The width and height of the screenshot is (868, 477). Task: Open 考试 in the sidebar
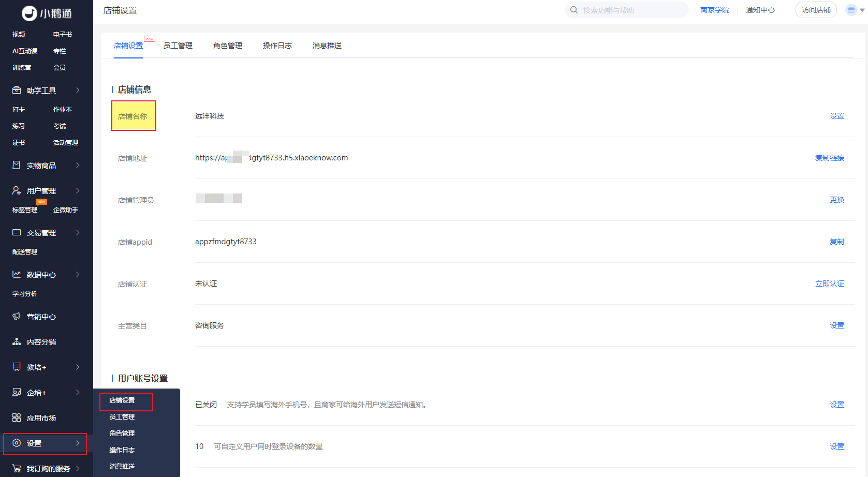click(x=60, y=126)
